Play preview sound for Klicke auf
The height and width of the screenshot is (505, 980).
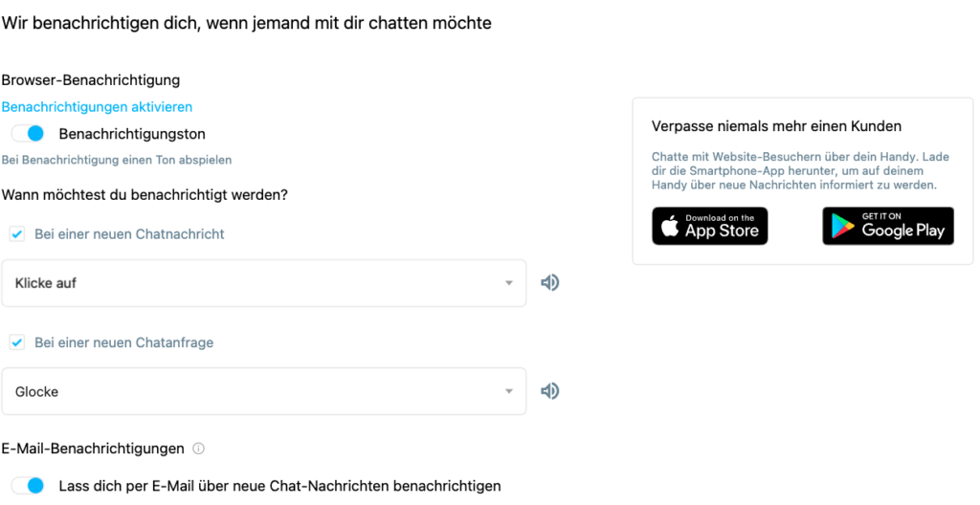point(550,282)
